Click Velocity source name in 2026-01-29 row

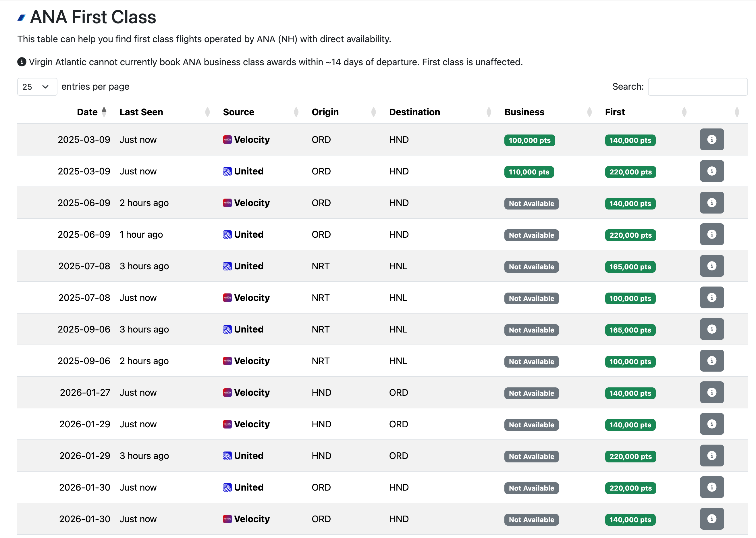pos(252,424)
